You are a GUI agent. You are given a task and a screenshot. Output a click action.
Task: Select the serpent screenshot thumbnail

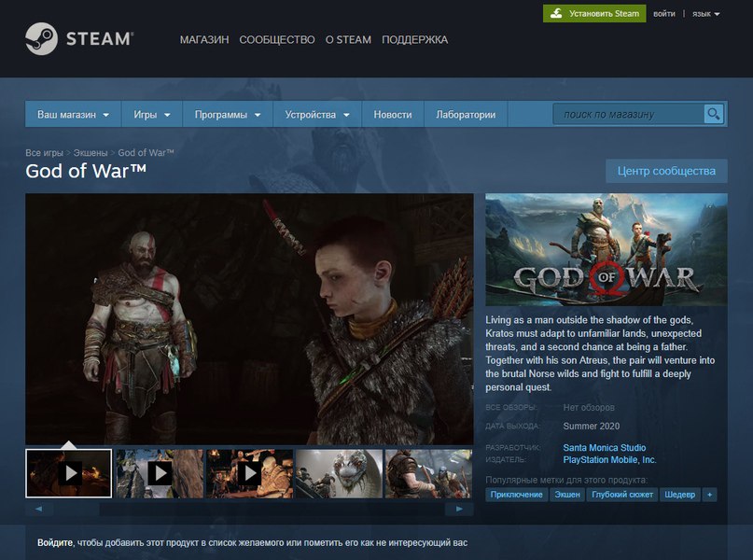[x=340, y=473]
